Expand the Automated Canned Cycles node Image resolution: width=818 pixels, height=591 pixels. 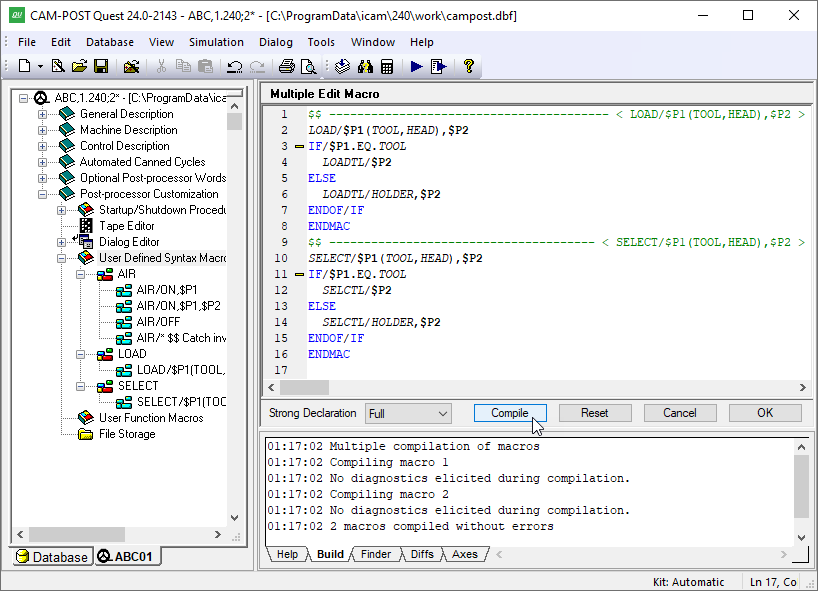click(x=42, y=162)
